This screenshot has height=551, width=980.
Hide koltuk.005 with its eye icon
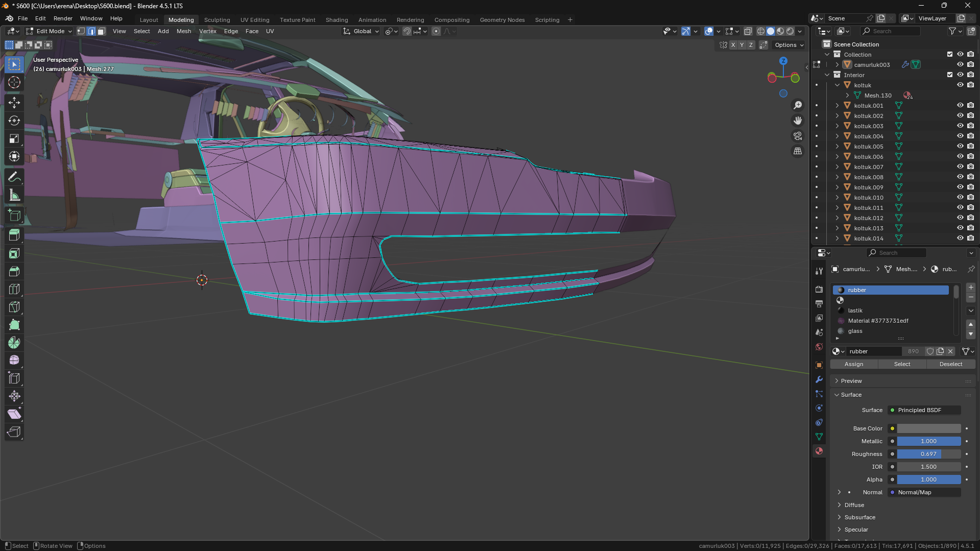[960, 147]
